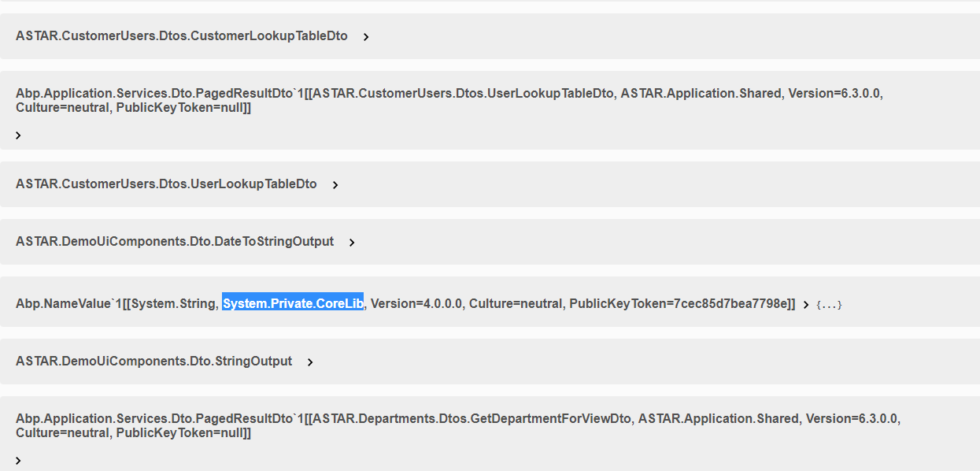Click the chevron beside UserLookupTableDto

[x=335, y=184]
